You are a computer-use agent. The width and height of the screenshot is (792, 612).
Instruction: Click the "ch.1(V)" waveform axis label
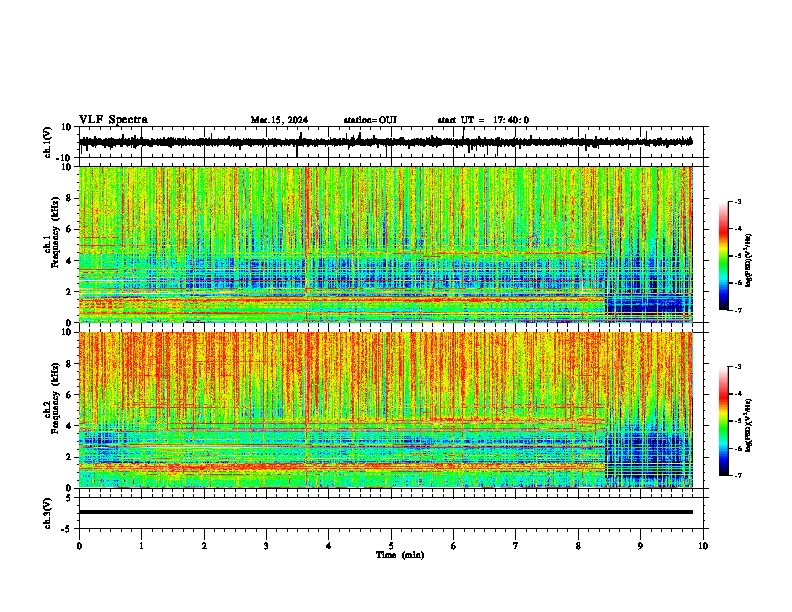click(48, 142)
